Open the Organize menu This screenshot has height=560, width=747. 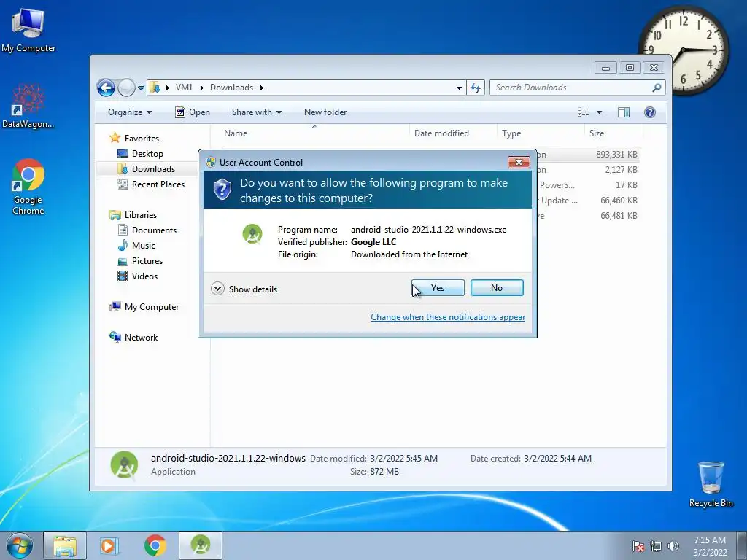coord(130,112)
